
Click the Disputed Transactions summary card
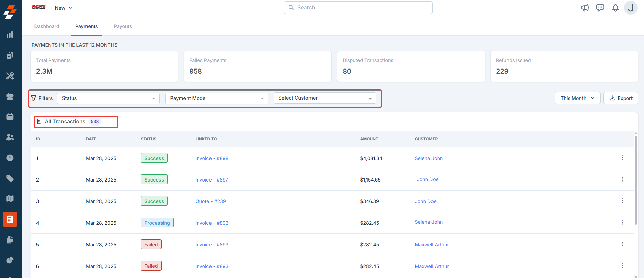[x=411, y=66]
